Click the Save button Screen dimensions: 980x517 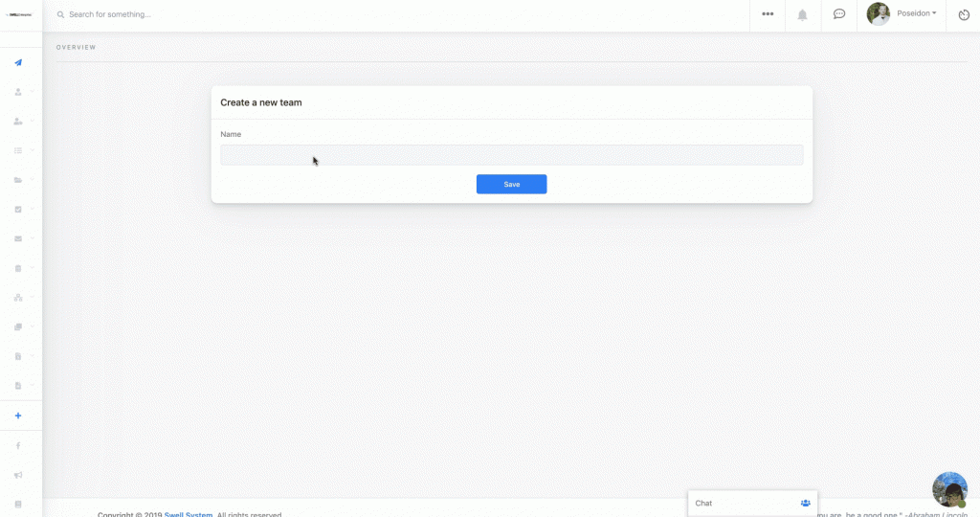pos(511,184)
